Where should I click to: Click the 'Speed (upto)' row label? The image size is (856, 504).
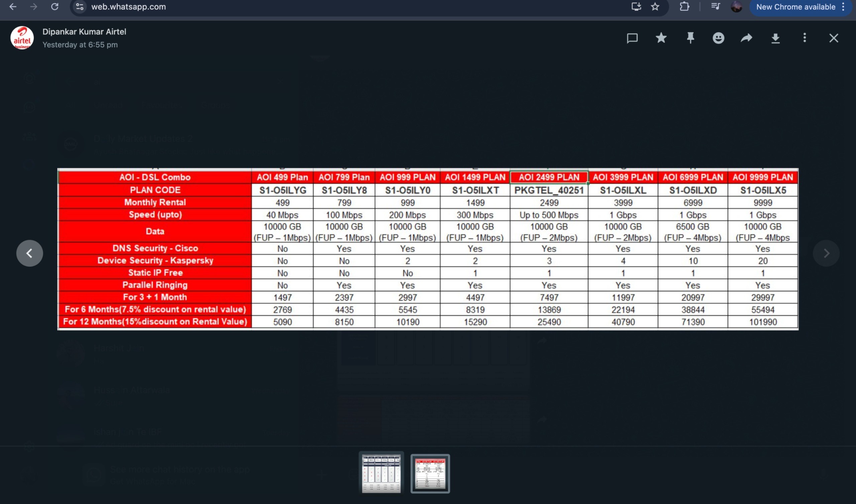155,215
